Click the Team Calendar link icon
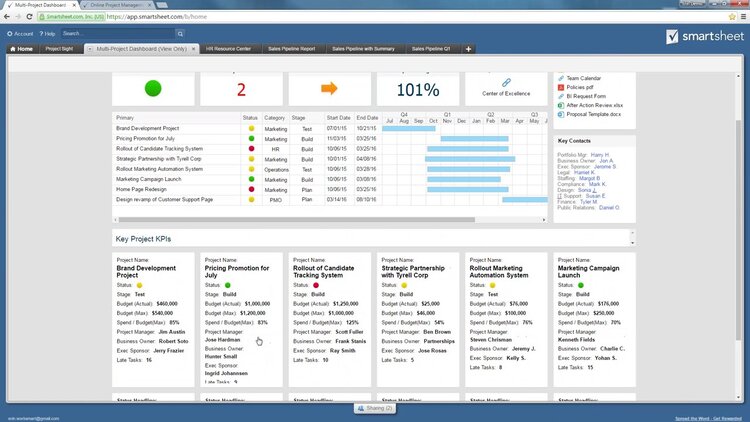 (x=561, y=78)
